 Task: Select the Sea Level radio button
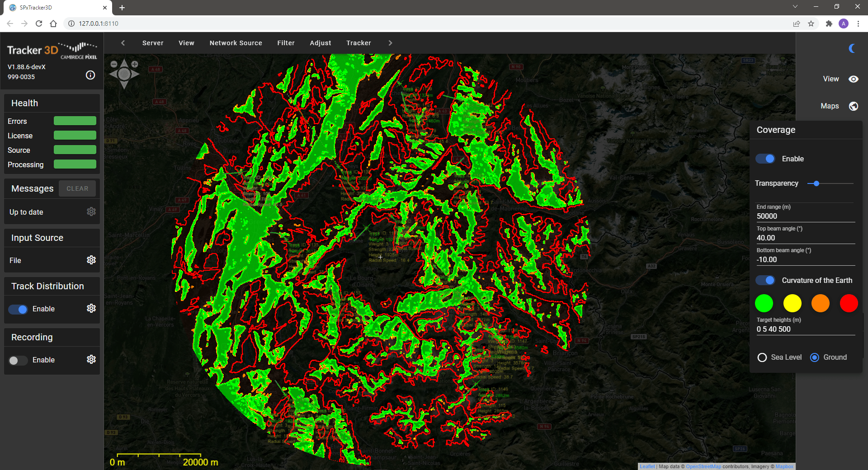(x=762, y=357)
